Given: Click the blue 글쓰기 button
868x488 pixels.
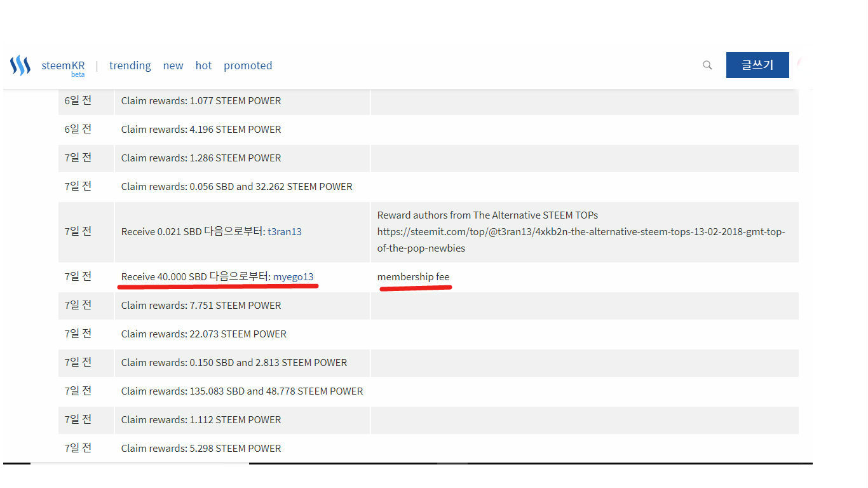Looking at the screenshot, I should [757, 65].
